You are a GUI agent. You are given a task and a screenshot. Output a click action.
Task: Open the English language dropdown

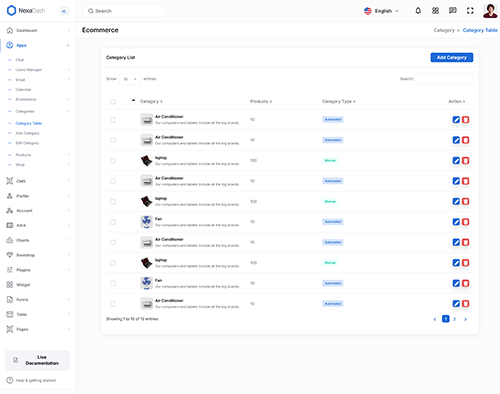pos(381,11)
